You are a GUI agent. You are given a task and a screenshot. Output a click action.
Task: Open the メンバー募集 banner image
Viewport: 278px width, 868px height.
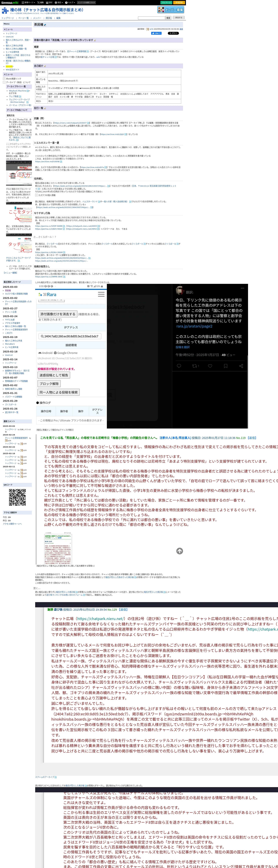click(x=171, y=10)
